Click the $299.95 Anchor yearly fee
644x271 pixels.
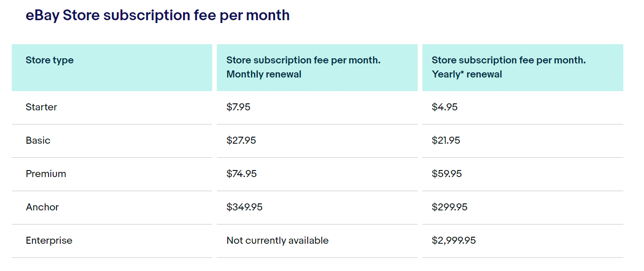coord(450,207)
